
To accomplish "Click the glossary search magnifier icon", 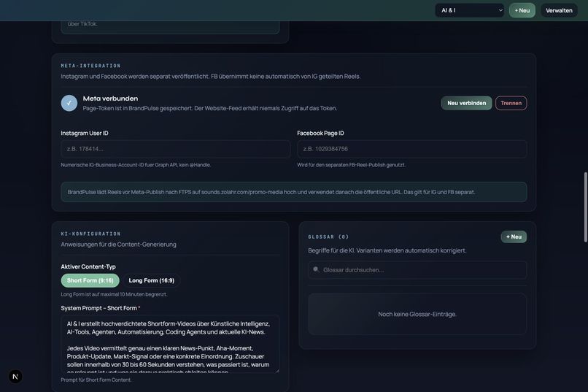I will pos(316,269).
